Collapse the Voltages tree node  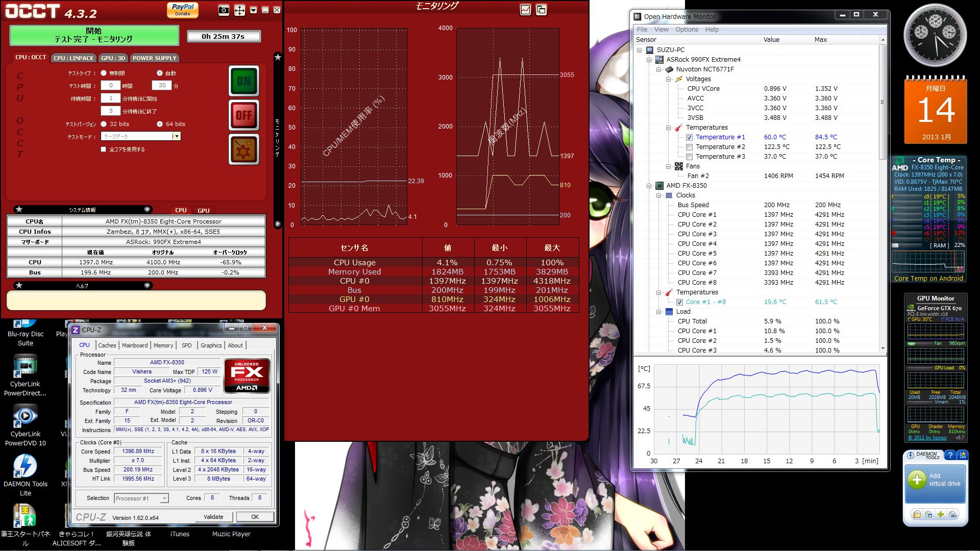point(669,79)
